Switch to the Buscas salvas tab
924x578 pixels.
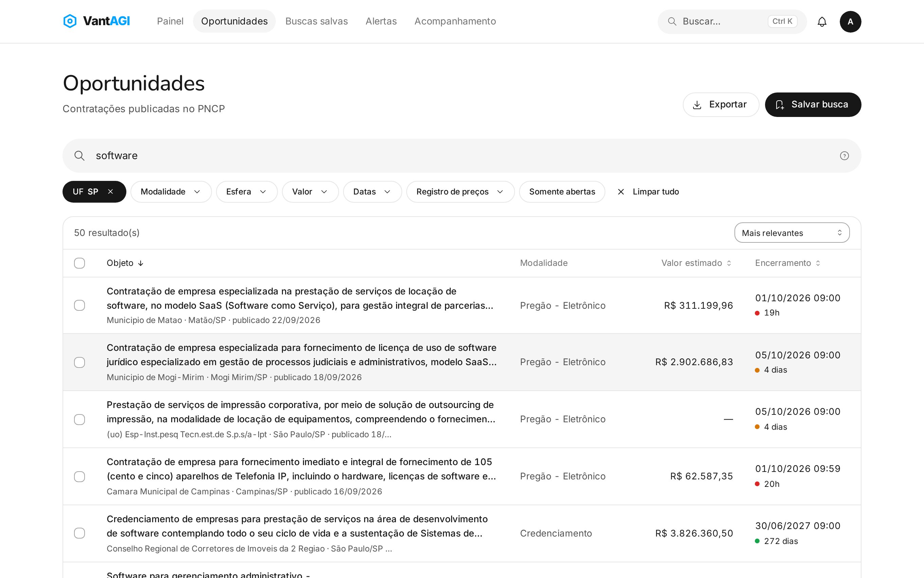point(317,21)
